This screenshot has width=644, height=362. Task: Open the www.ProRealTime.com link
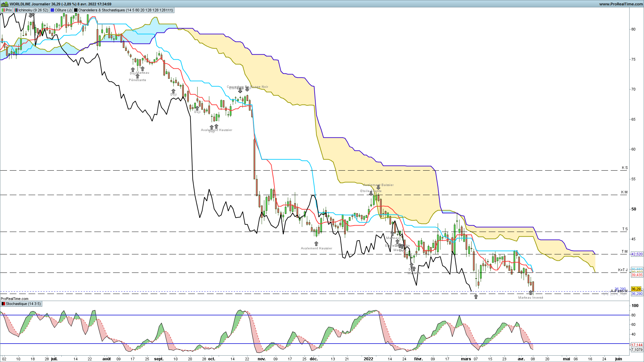click(621, 4)
